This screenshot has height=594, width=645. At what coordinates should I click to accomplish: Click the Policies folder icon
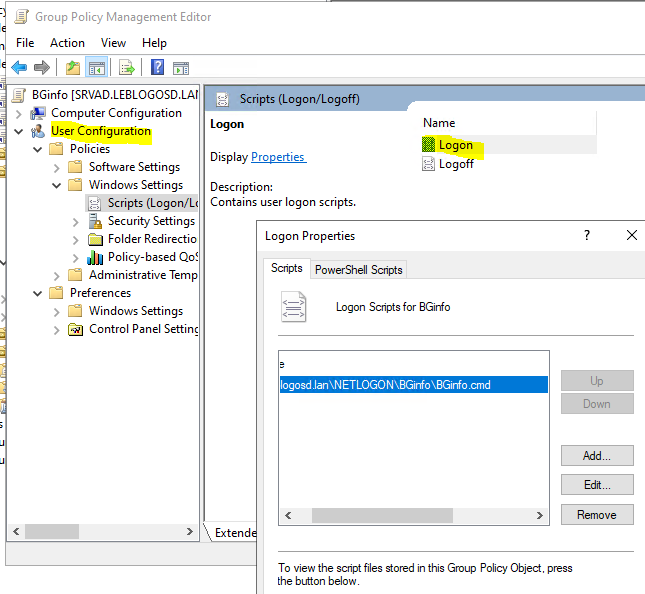click(x=56, y=148)
